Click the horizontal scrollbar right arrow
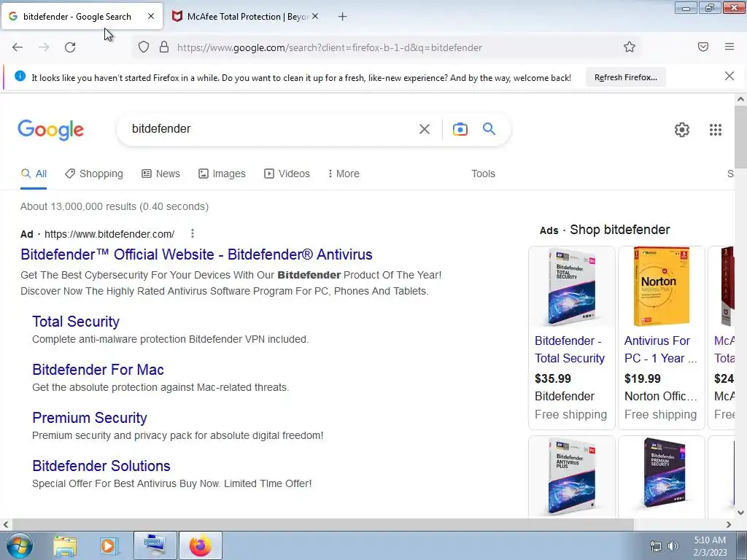The height and width of the screenshot is (560, 747). [x=729, y=524]
